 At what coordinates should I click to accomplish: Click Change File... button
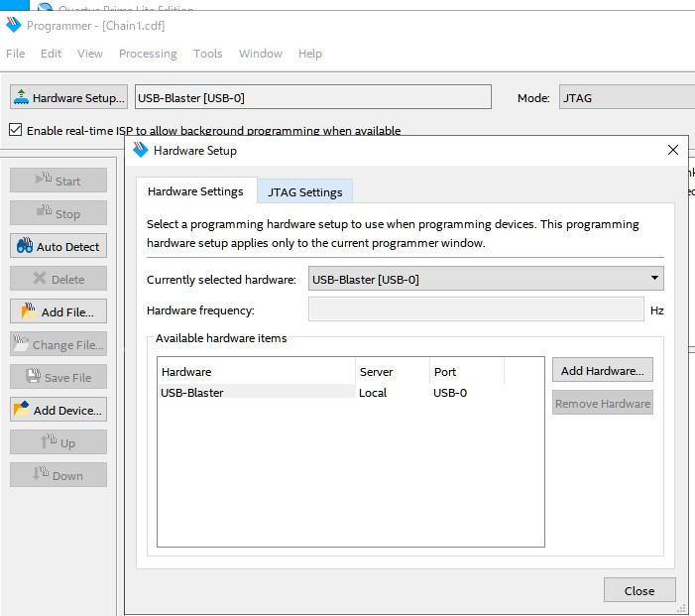click(x=58, y=344)
